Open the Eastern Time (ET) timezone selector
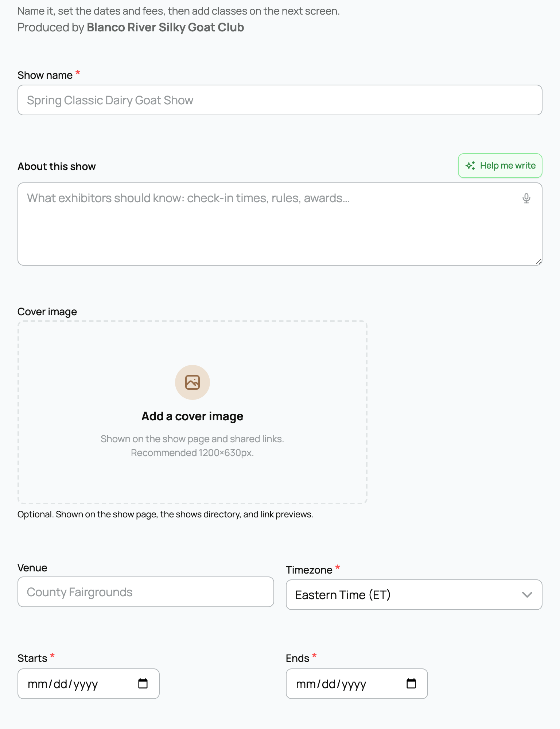The image size is (560, 729). point(414,595)
